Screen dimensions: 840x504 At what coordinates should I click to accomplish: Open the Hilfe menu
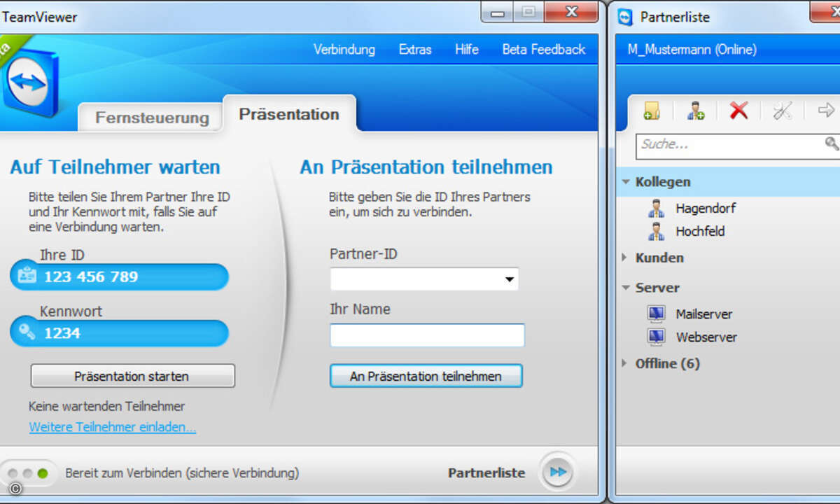coord(467,50)
